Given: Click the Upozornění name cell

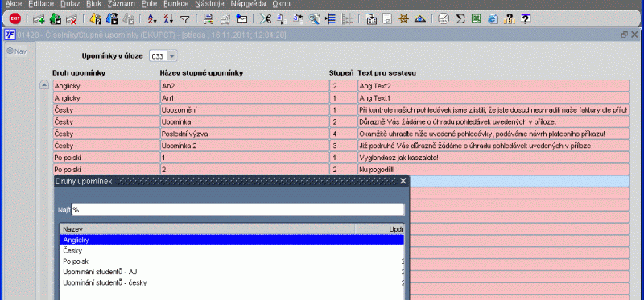Looking at the screenshot, I should pyautogui.click(x=245, y=110).
